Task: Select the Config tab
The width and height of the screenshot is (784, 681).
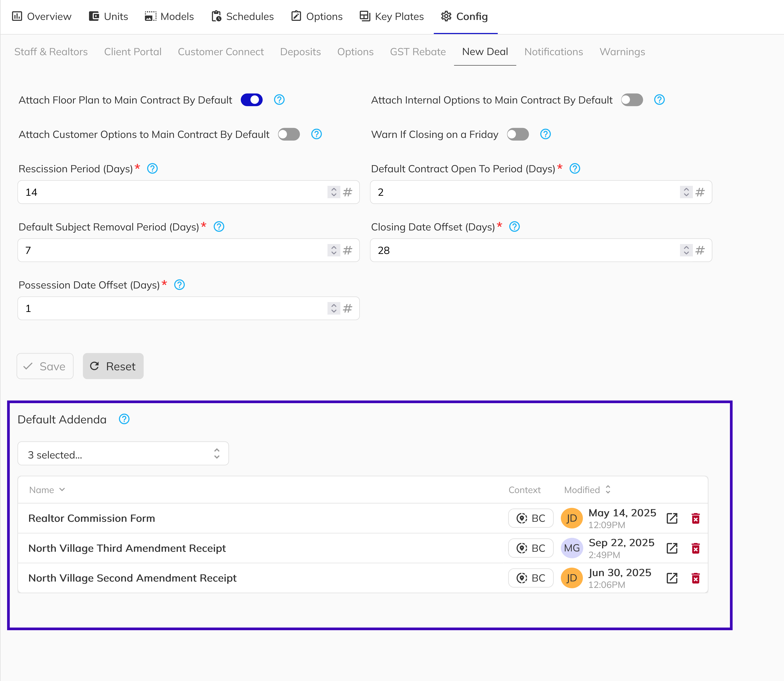Action: coord(465,17)
